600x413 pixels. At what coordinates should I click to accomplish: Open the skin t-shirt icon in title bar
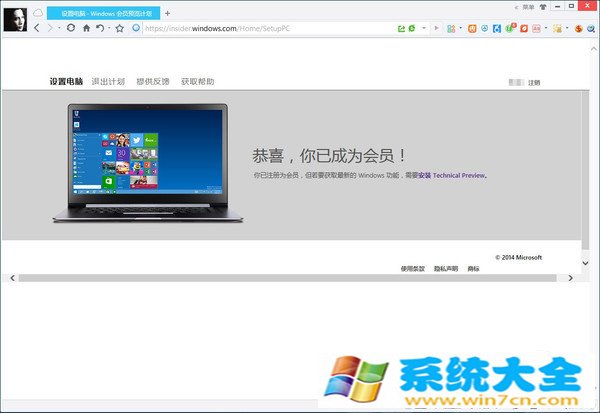543,7
